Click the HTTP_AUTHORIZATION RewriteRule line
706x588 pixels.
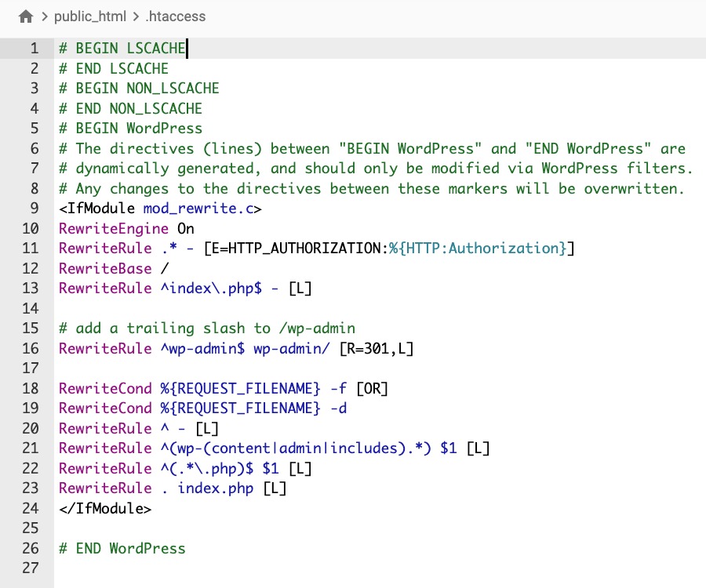[x=317, y=249]
